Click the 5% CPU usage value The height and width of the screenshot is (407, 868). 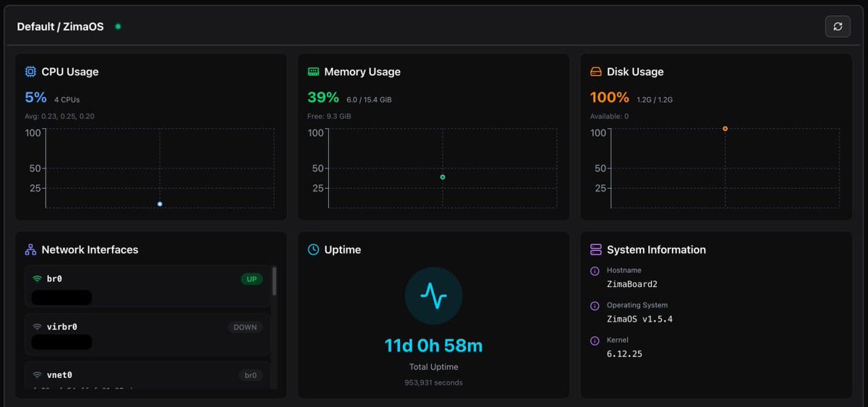click(x=35, y=98)
